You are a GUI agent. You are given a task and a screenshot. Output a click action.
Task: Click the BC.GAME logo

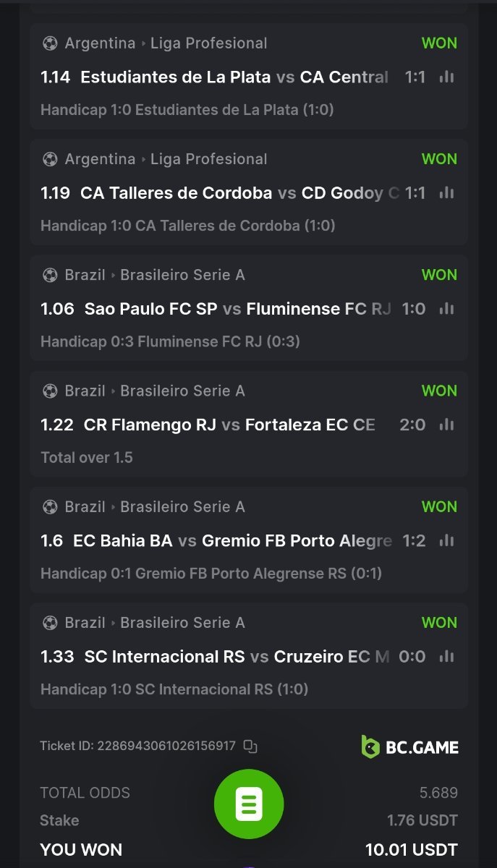pyautogui.click(x=409, y=746)
